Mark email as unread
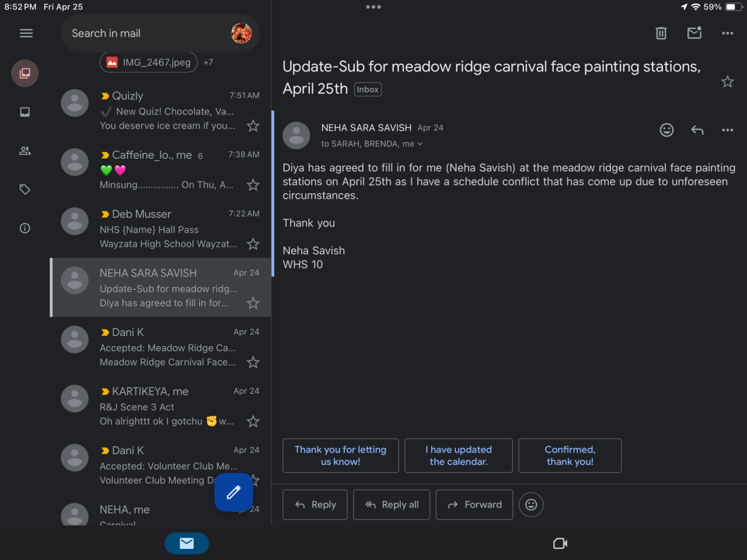747x560 pixels. click(694, 33)
